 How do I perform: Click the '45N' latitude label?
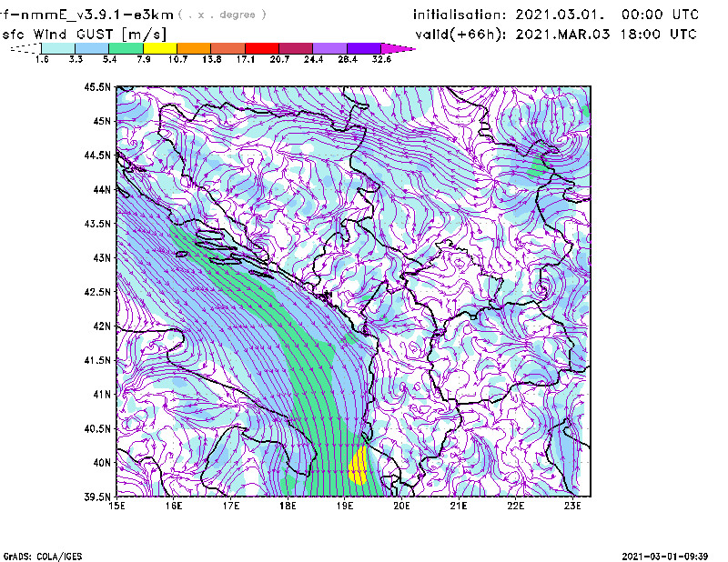point(102,121)
